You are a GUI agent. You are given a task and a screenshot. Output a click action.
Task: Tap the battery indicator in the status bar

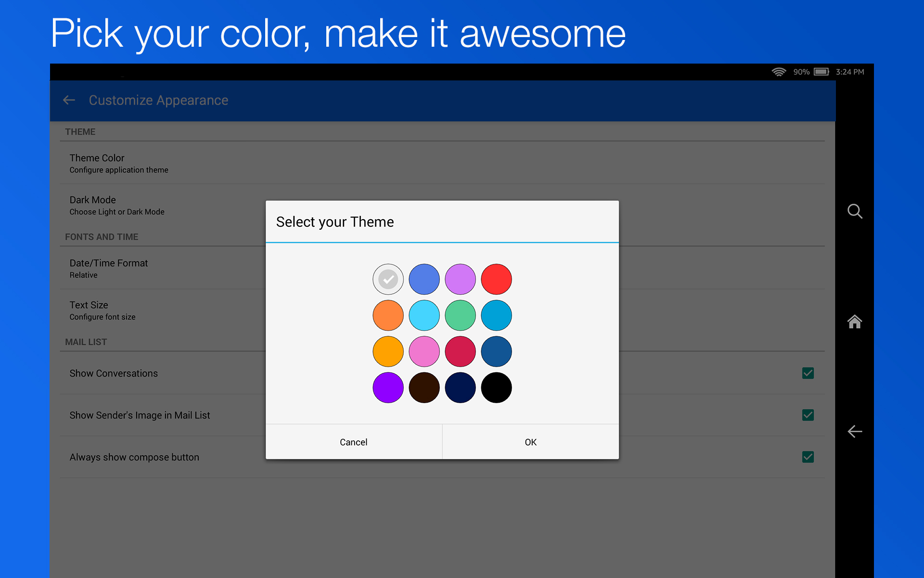[x=821, y=71]
